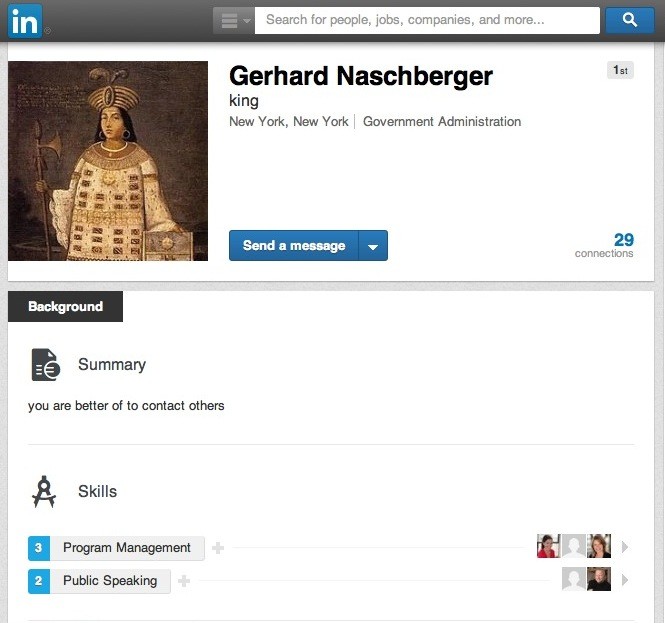The width and height of the screenshot is (665, 623).
Task: Click the search for people input field
Action: tap(427, 20)
